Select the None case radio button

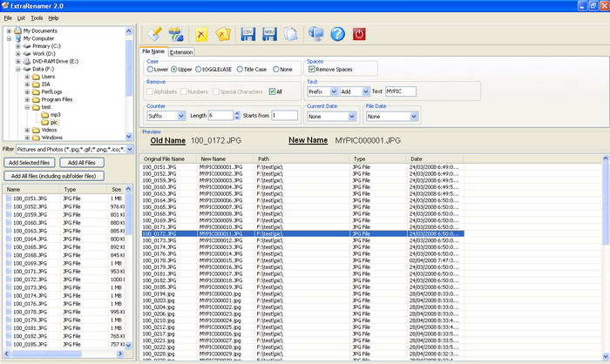click(276, 69)
